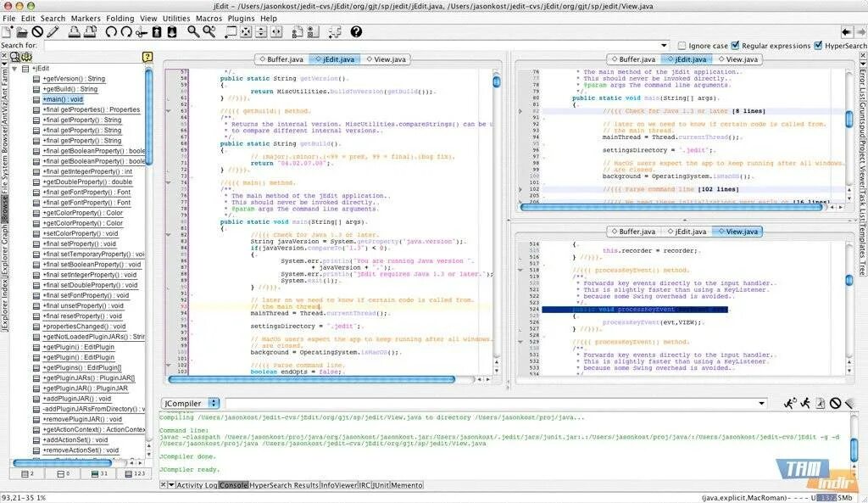Open the Search for history dropdown arrow
Screen dimensions: 868x503
[665, 46]
